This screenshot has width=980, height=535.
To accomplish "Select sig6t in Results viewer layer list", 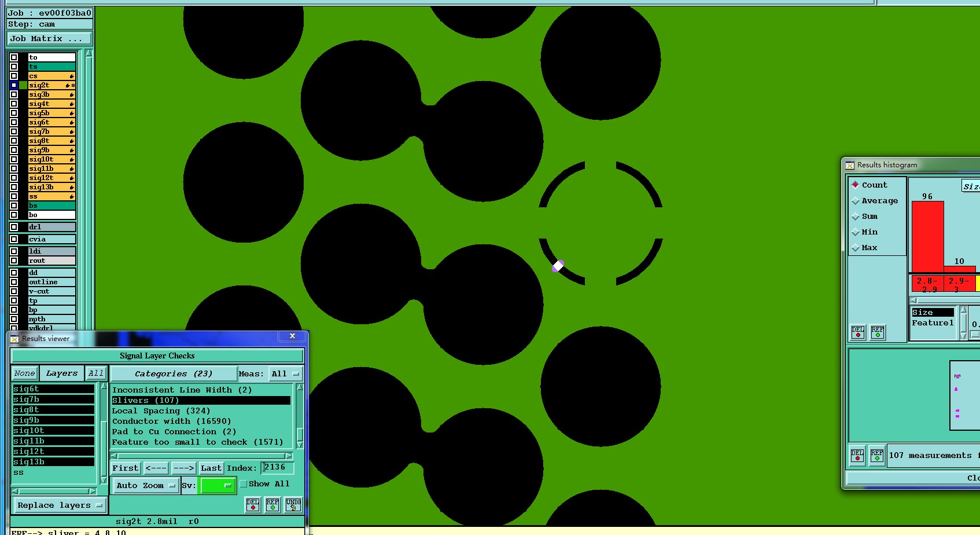I will tap(53, 389).
